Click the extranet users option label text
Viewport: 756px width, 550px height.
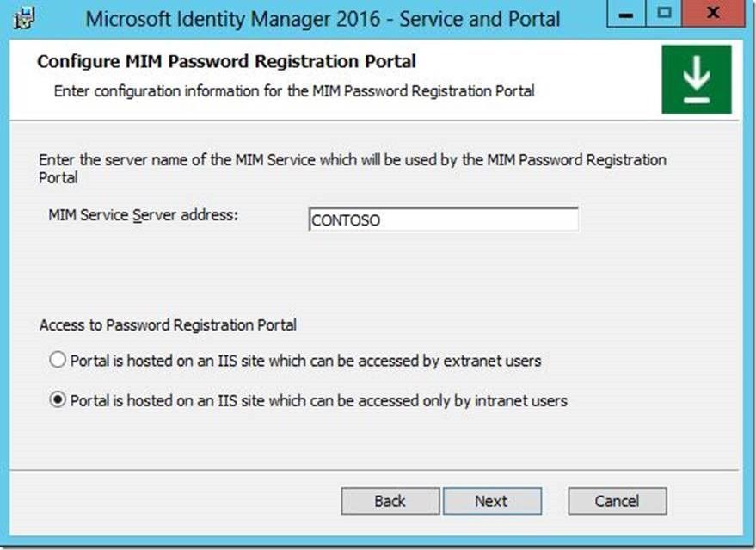pos(305,361)
